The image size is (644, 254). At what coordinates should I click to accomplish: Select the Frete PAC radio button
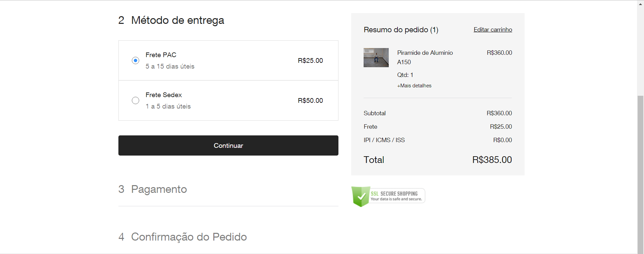[136, 60]
